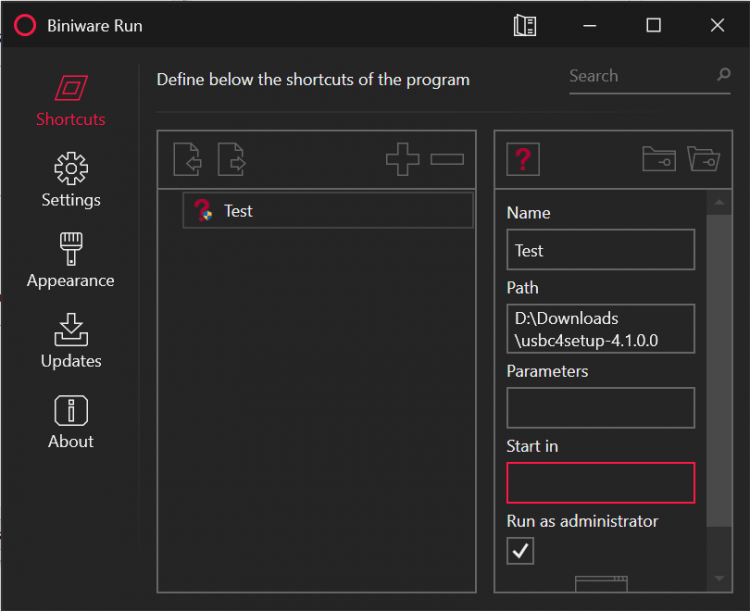Open the Settings tab
This screenshot has height=611, width=750.
[71, 180]
